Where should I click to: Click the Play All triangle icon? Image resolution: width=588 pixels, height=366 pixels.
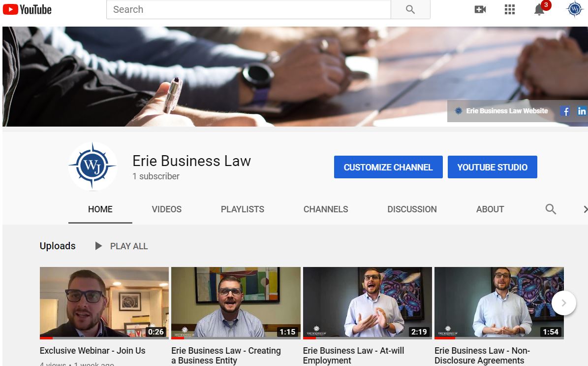(x=98, y=246)
